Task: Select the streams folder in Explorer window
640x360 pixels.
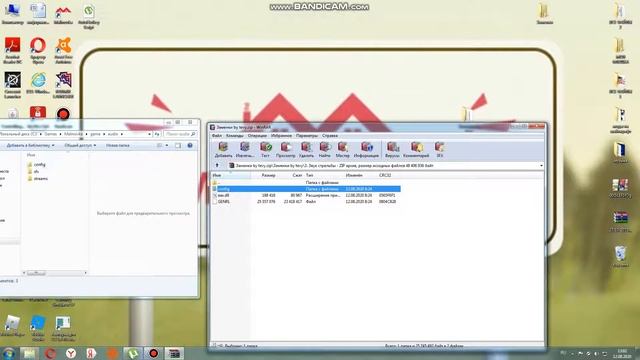Action: [x=38, y=178]
